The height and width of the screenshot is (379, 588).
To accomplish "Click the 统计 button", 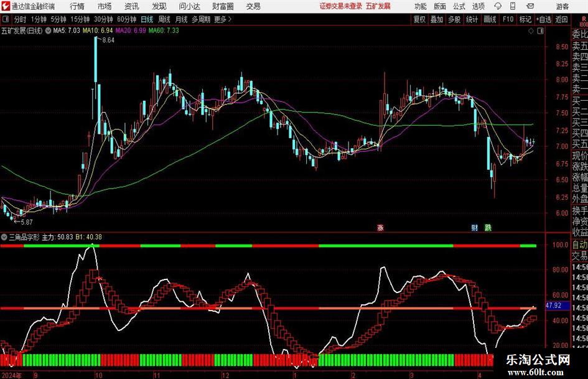I will [x=472, y=19].
